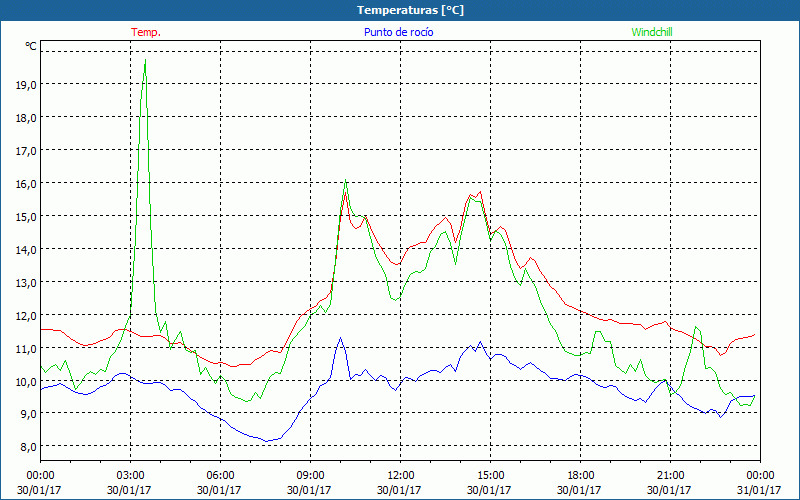The height and width of the screenshot is (500, 800).
Task: Click the 12,0 value on the vertical axis
Action: [27, 315]
